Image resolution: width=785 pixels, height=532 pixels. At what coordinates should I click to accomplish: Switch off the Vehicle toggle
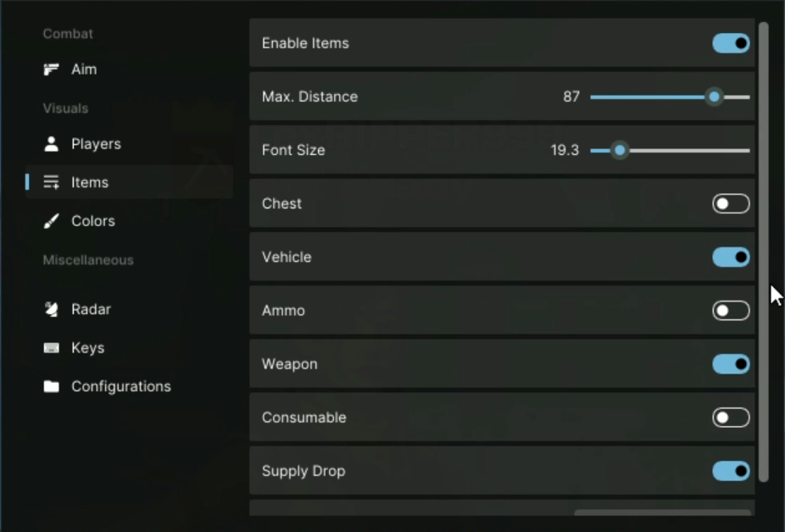pos(731,257)
